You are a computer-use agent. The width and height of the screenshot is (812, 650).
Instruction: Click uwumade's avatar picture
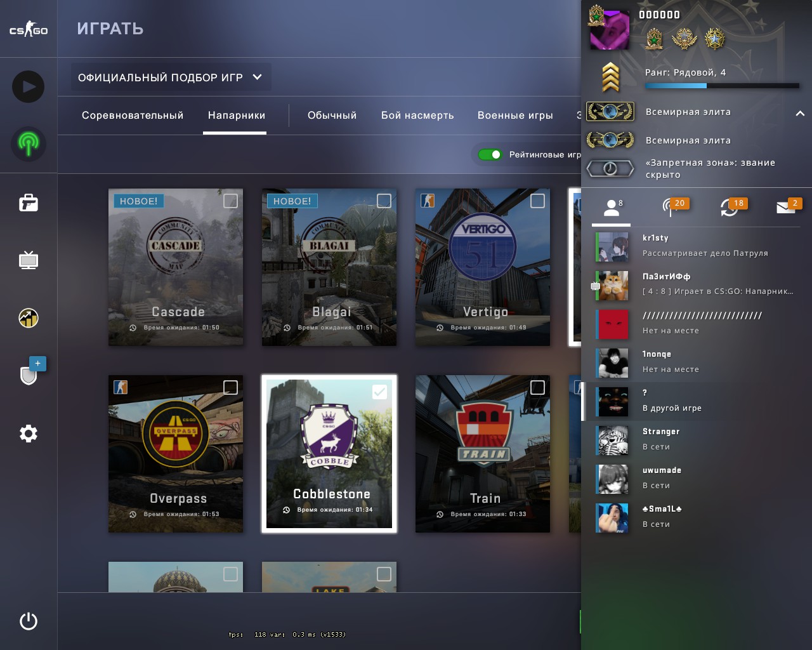(613, 479)
